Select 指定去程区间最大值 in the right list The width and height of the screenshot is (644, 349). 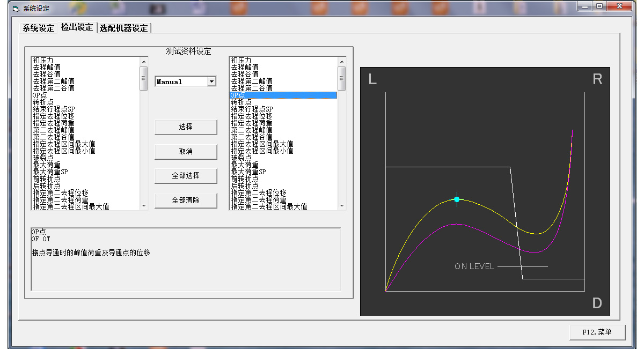pos(283,144)
